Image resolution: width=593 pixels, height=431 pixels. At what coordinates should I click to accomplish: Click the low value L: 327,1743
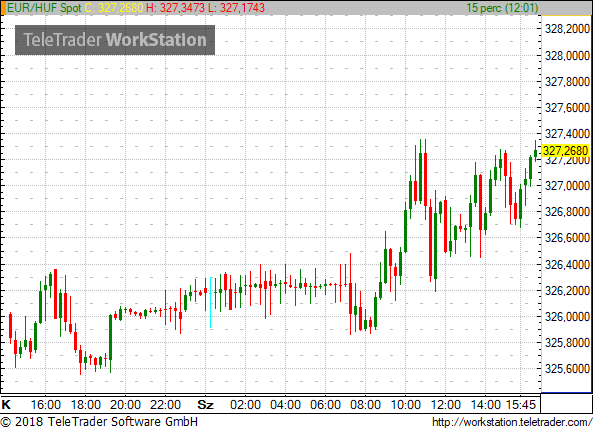[x=236, y=8]
